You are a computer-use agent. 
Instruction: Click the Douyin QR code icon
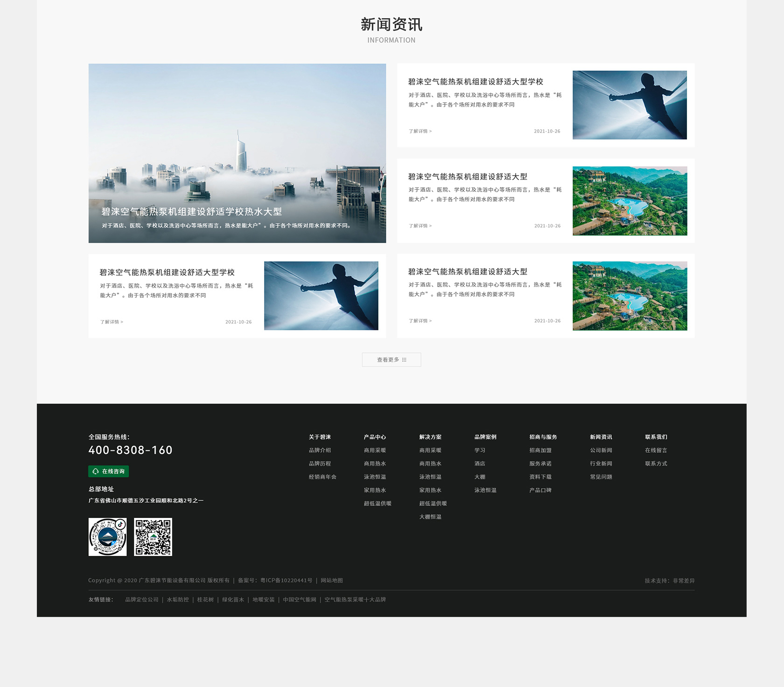[x=107, y=537]
